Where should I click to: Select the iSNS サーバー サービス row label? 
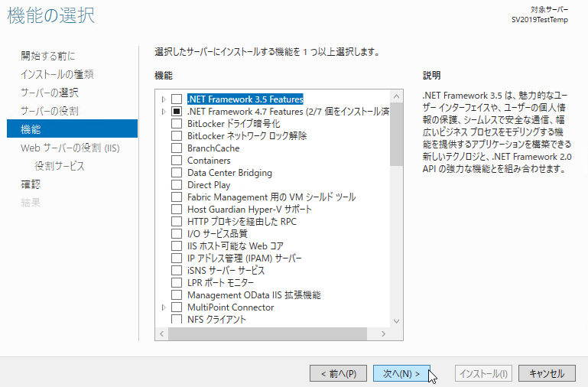[x=226, y=271]
